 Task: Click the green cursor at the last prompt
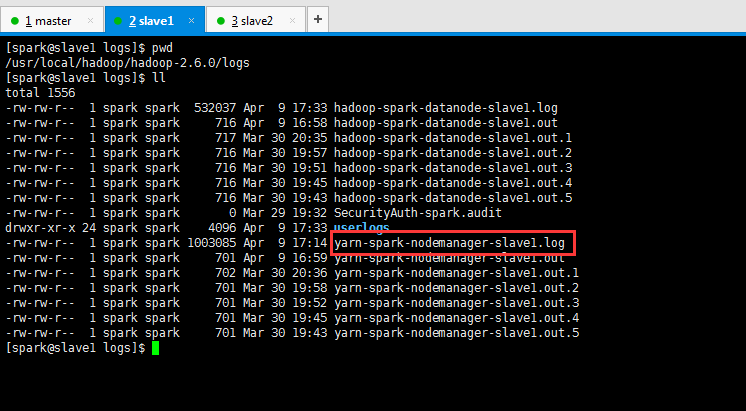(x=156, y=348)
